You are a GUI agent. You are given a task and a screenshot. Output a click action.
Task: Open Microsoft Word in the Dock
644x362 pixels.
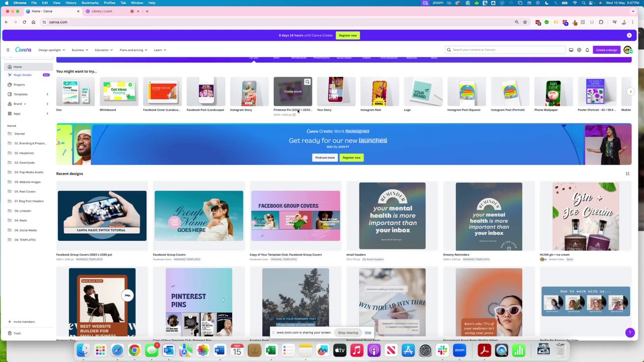[x=220, y=350]
